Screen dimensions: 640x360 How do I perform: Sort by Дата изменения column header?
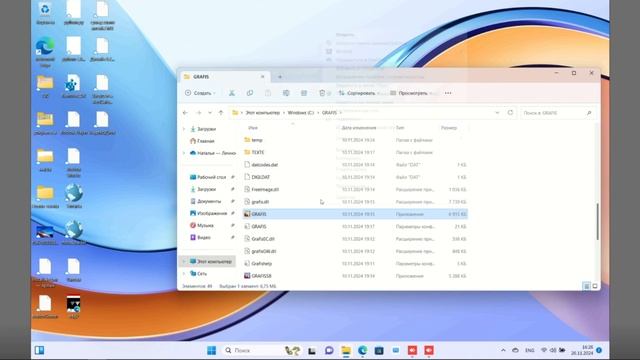[359, 128]
